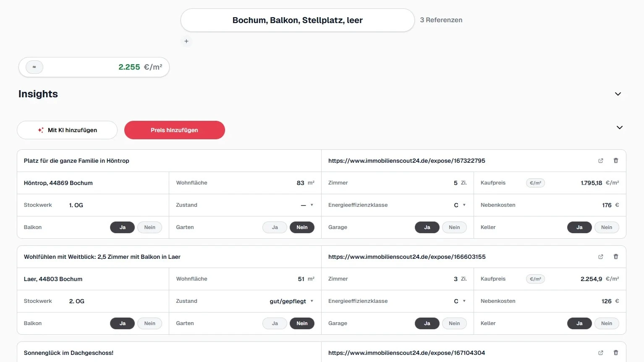Viewport: 644px width, 362px height.
Task: Open external link for Sonnenglück listing
Action: pos(601,353)
